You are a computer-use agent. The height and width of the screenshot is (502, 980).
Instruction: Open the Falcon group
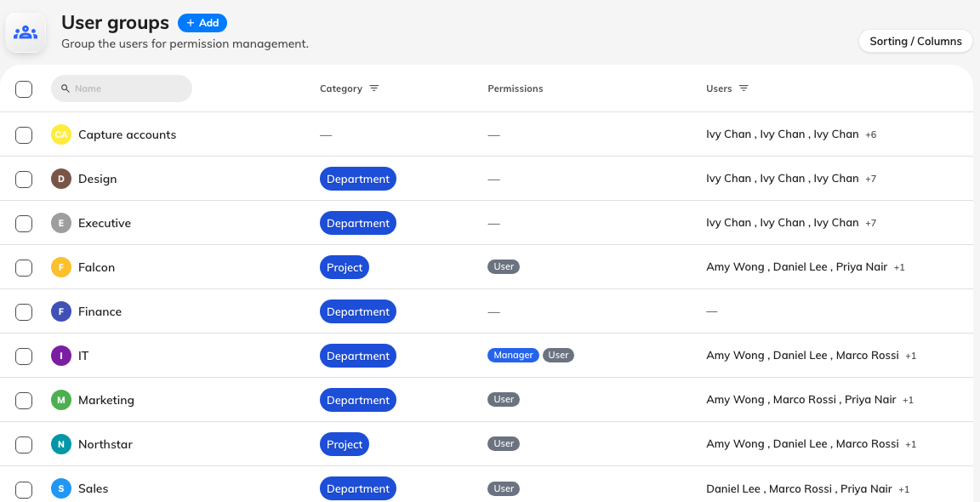coord(96,267)
